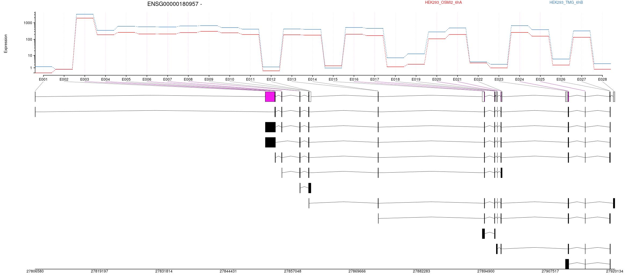
Task: Click exon label E020
Action: click(437, 79)
